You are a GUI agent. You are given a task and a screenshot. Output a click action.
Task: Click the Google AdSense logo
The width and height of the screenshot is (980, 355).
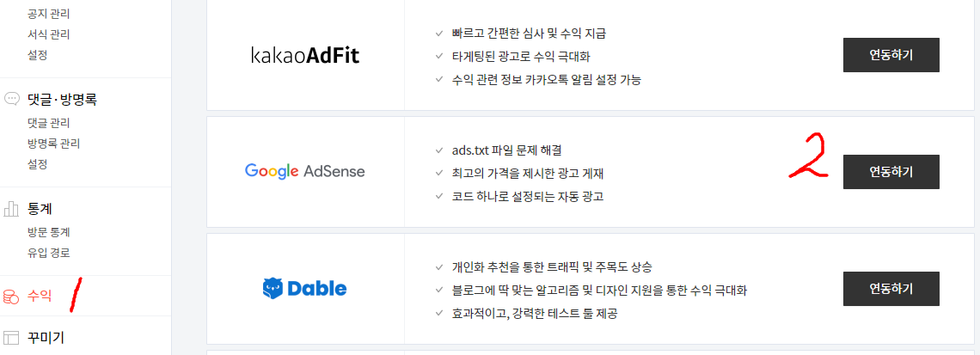(304, 171)
